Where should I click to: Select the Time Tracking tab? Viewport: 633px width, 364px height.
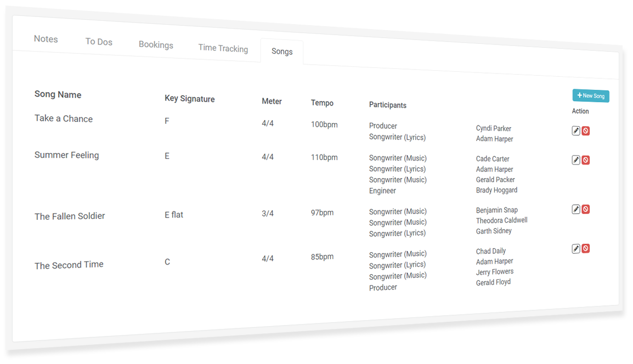pyautogui.click(x=223, y=48)
